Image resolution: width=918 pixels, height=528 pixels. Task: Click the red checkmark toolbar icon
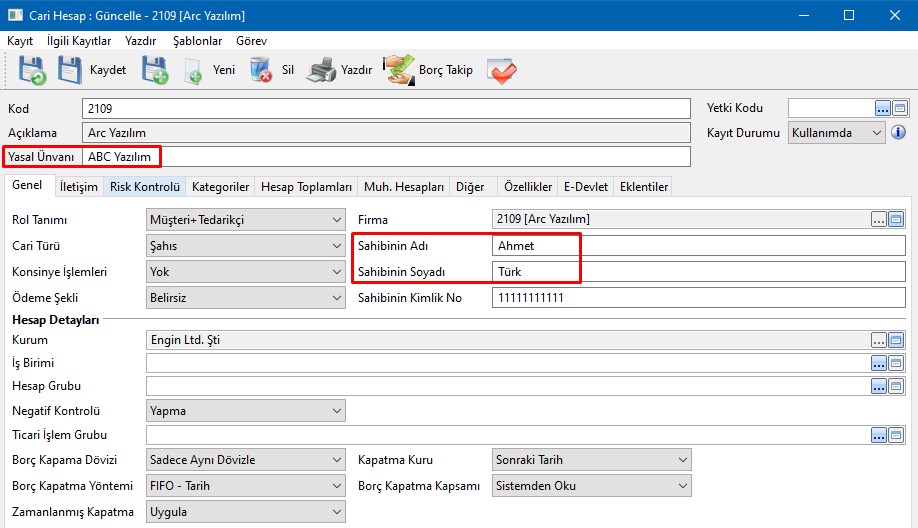point(501,70)
